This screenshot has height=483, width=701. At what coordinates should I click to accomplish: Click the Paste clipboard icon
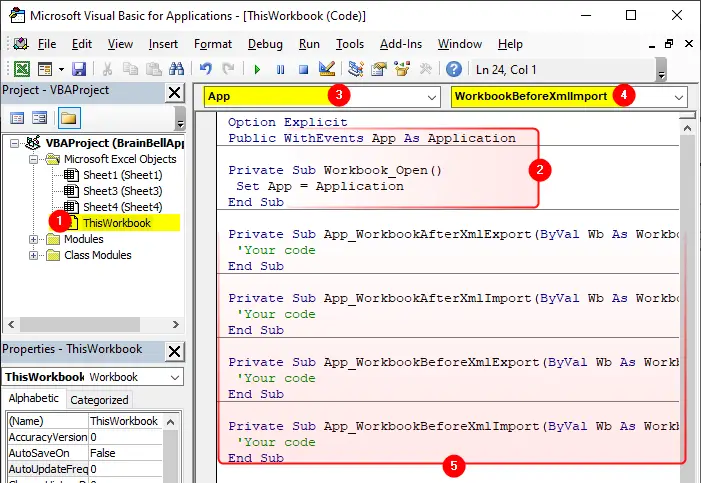tap(153, 69)
